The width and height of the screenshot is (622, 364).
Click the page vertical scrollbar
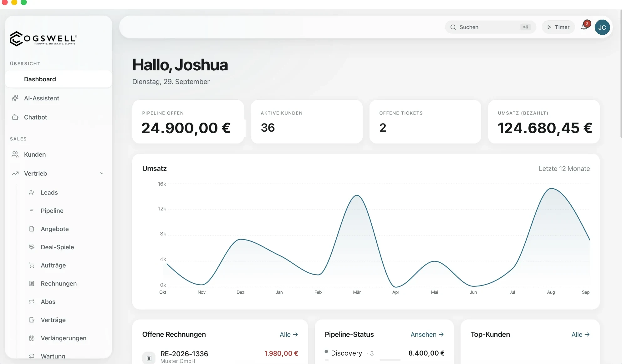tap(621, 73)
